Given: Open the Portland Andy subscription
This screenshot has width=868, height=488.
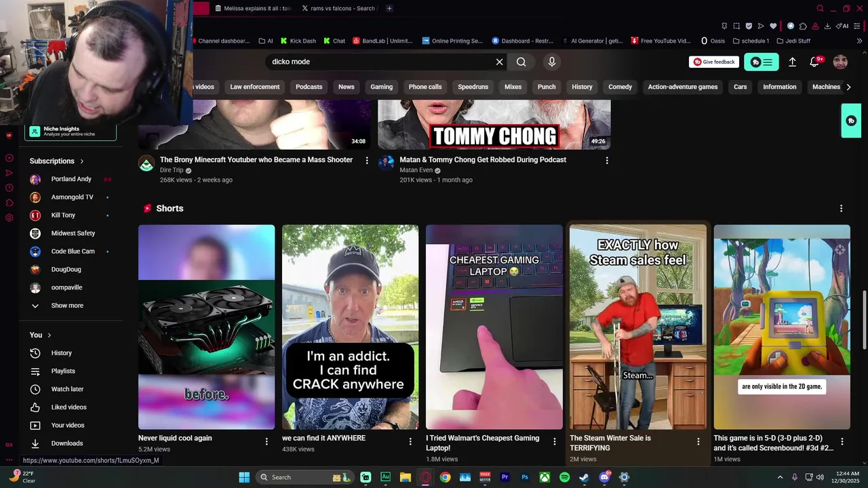Looking at the screenshot, I should 71,179.
